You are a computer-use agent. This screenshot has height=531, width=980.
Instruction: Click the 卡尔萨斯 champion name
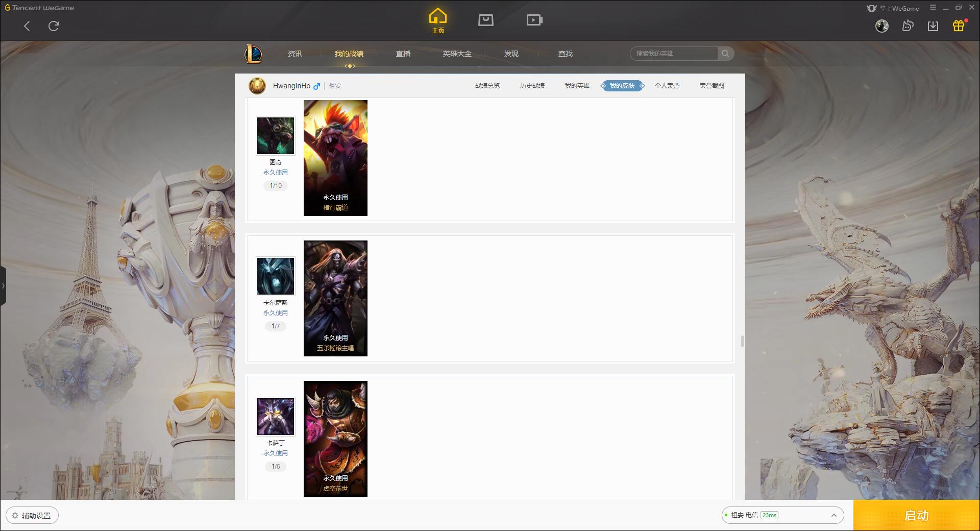tap(276, 303)
